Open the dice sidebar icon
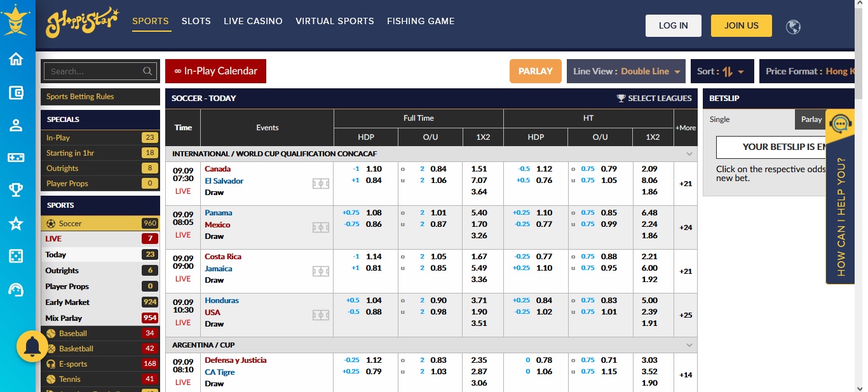Image resolution: width=868 pixels, height=392 pixels. [x=16, y=256]
